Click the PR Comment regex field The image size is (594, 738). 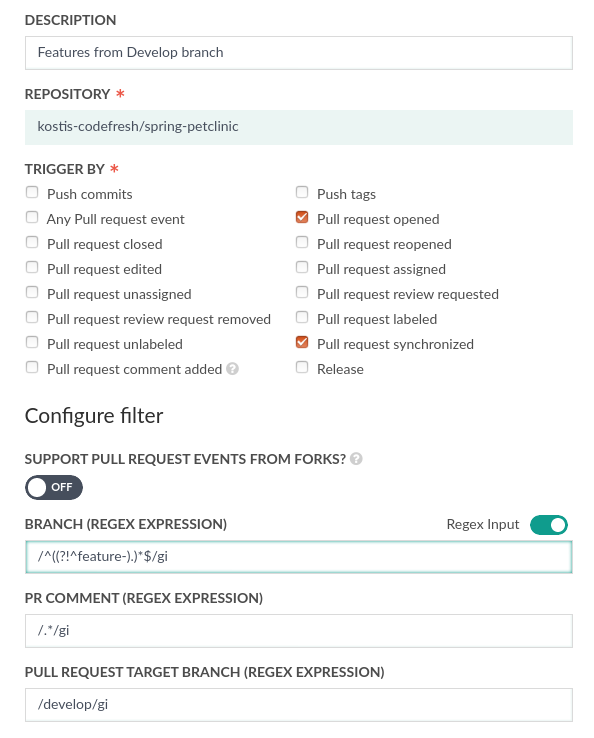click(299, 631)
